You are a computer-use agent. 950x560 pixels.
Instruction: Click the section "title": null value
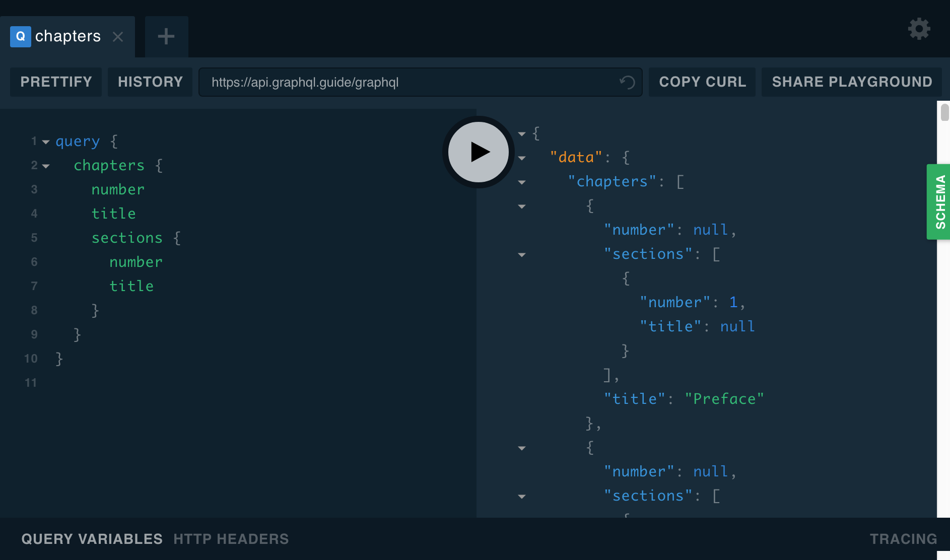click(737, 326)
